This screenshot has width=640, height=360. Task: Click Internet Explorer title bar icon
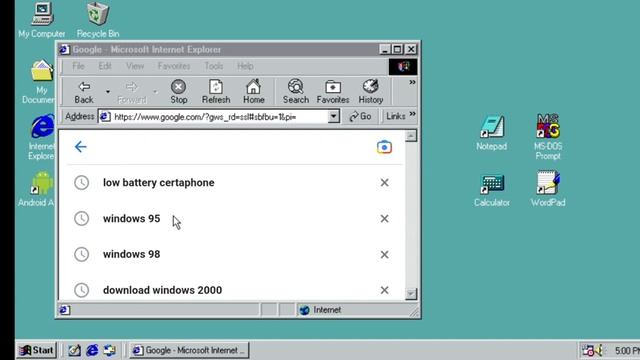tap(64, 49)
